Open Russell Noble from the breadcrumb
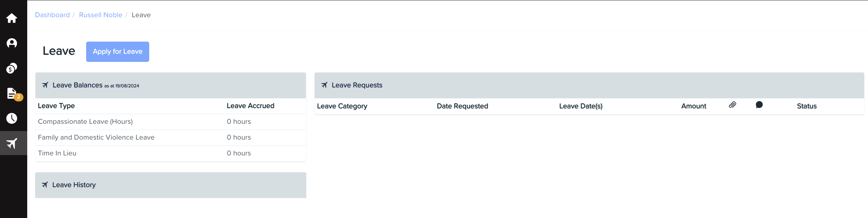 (x=100, y=15)
